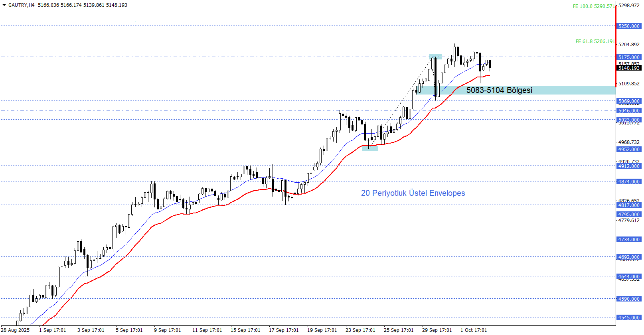
Task: Click the 5250.000 price level tag
Action: click(x=629, y=26)
